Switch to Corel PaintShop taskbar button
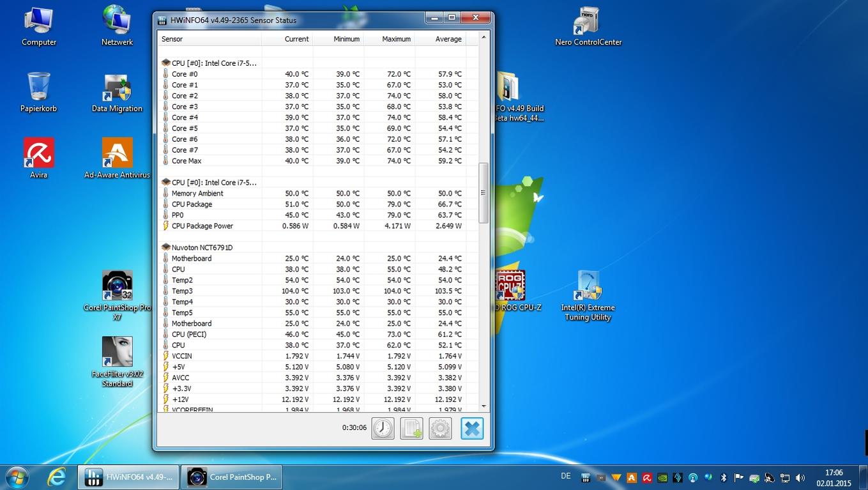The width and height of the screenshot is (868, 490). tap(232, 477)
